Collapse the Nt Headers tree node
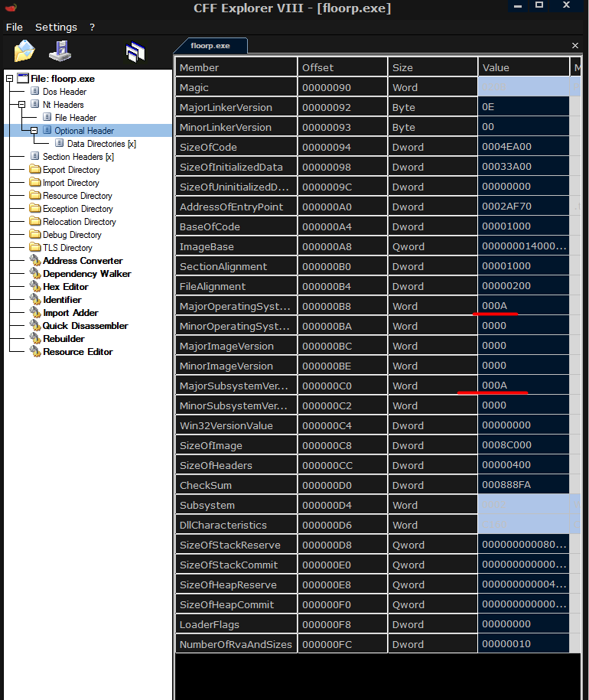 click(x=21, y=105)
